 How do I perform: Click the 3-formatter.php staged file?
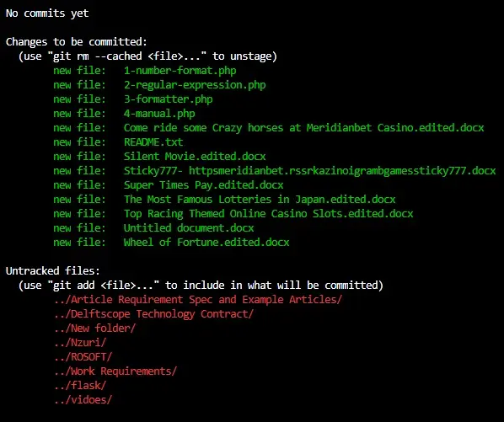click(x=168, y=99)
